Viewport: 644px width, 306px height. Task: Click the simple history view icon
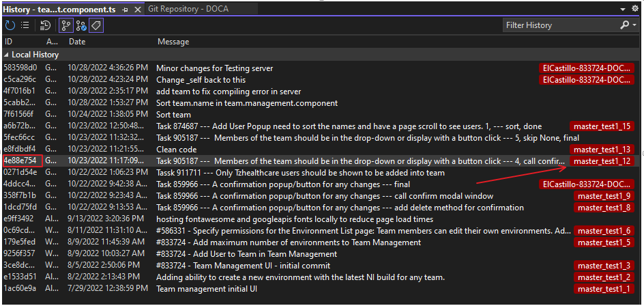[46, 25]
